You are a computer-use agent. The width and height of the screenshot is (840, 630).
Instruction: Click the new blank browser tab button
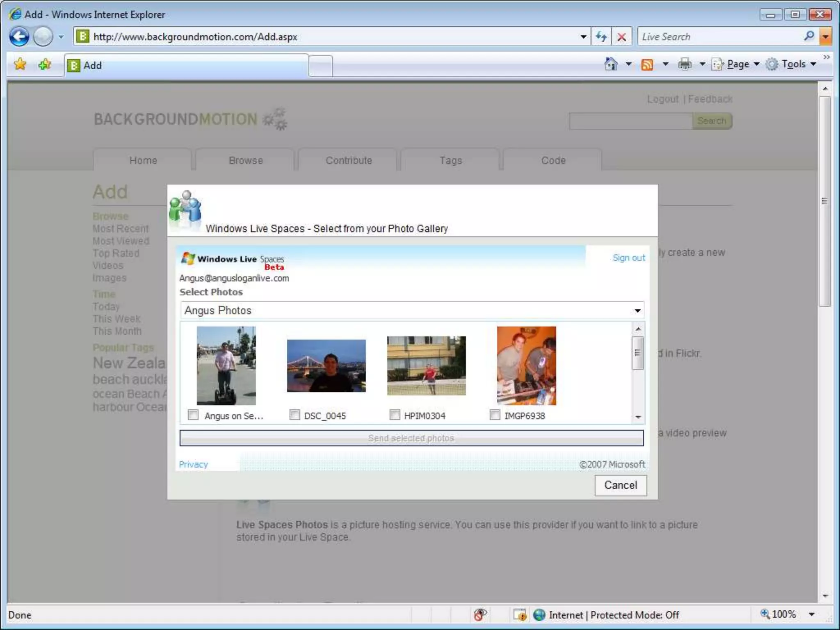pyautogui.click(x=320, y=66)
